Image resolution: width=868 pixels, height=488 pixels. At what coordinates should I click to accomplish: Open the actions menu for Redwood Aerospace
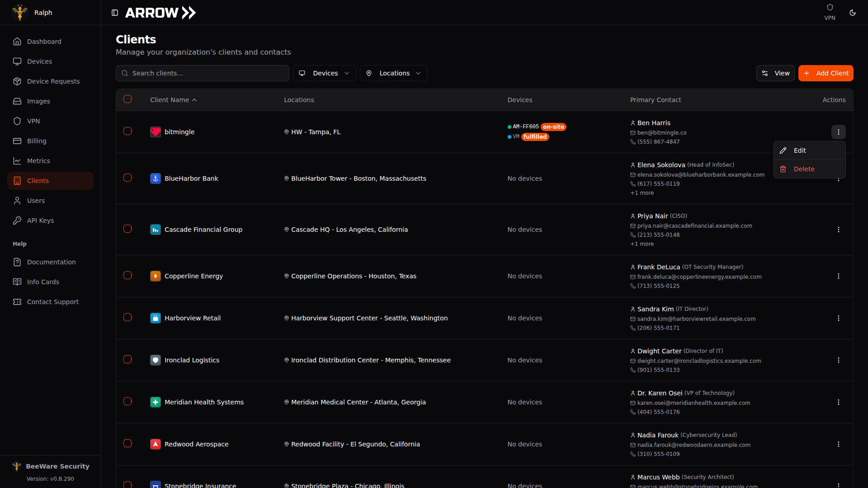(838, 444)
